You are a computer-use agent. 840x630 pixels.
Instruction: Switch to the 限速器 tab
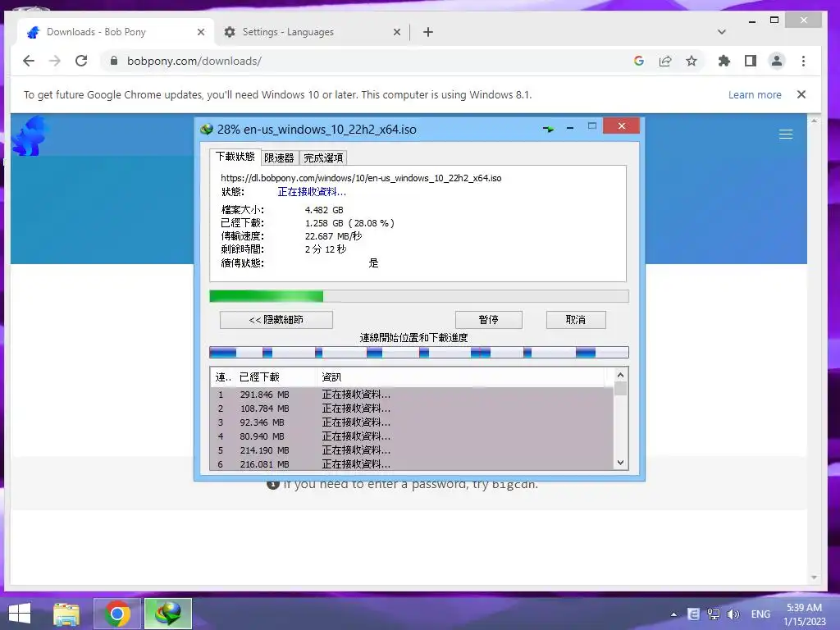[279, 158]
